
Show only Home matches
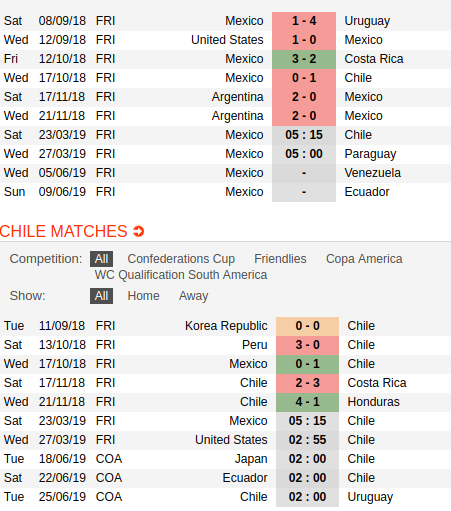point(143,296)
